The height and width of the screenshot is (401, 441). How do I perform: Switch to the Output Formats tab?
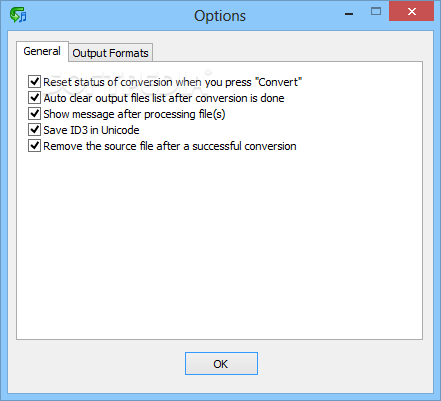111,53
